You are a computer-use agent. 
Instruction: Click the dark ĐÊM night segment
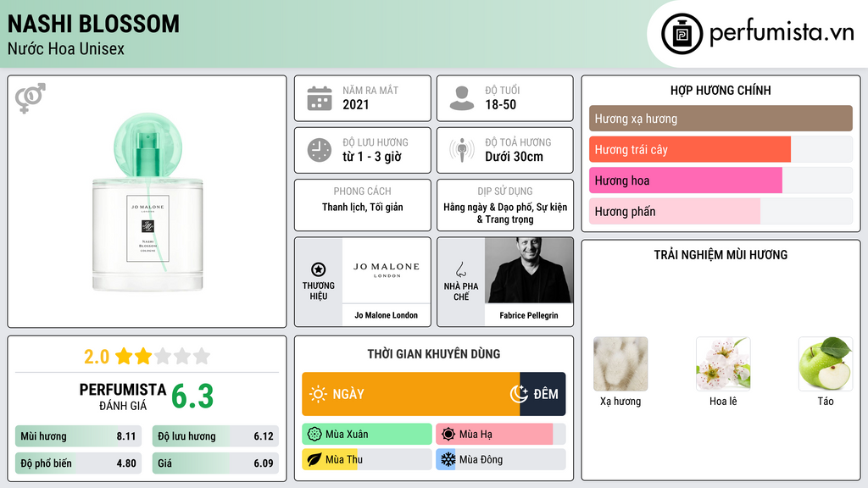pyautogui.click(x=542, y=394)
